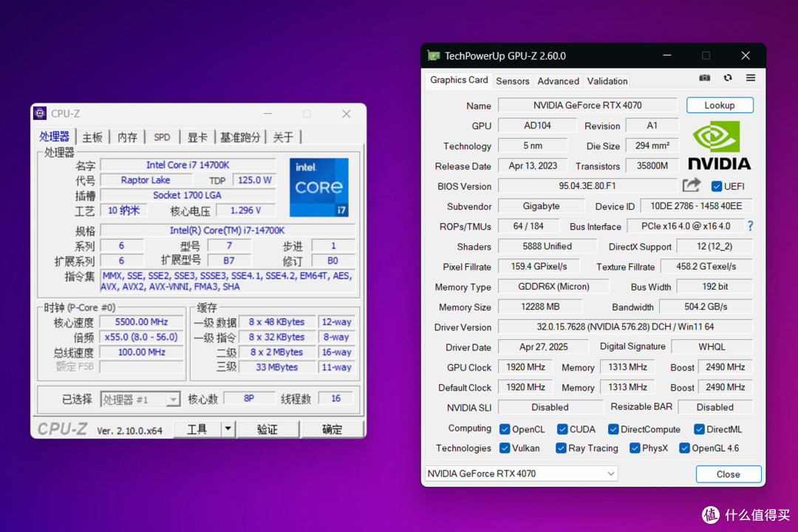Click the BIOS share/export arrow icon

(692, 185)
